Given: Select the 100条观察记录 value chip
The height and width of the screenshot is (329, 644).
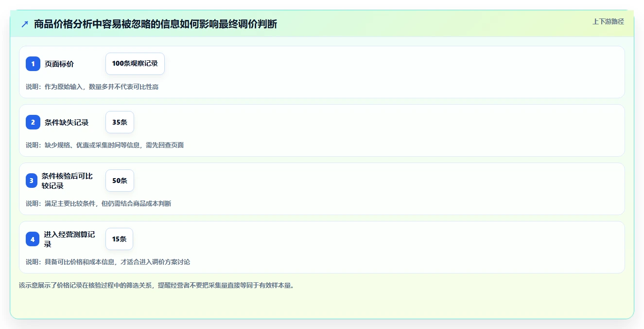Looking at the screenshot, I should pyautogui.click(x=135, y=64).
